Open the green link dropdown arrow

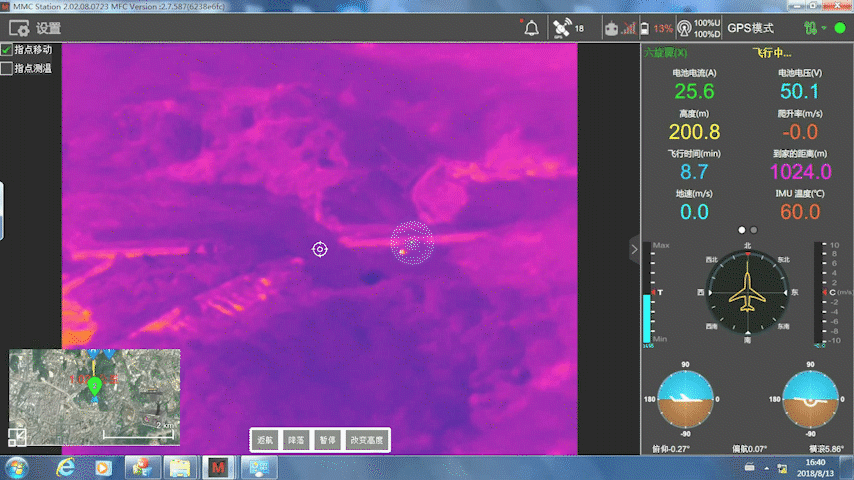tap(825, 29)
